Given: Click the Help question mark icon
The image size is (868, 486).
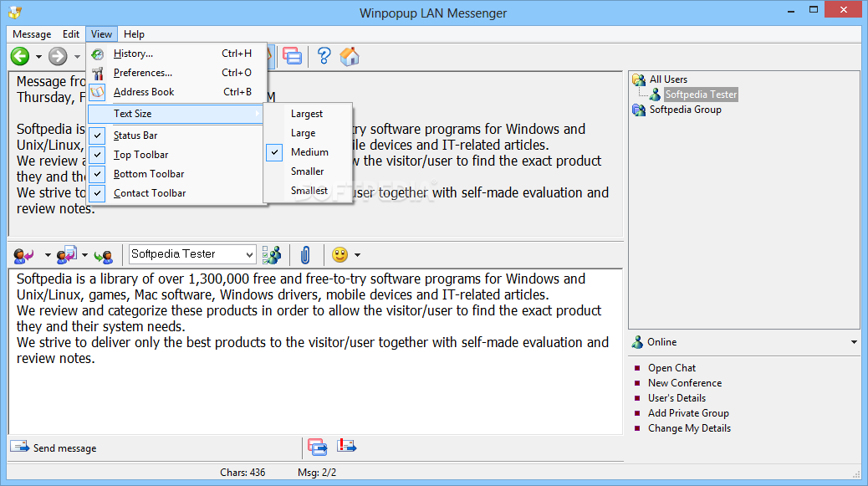Looking at the screenshot, I should (x=324, y=56).
